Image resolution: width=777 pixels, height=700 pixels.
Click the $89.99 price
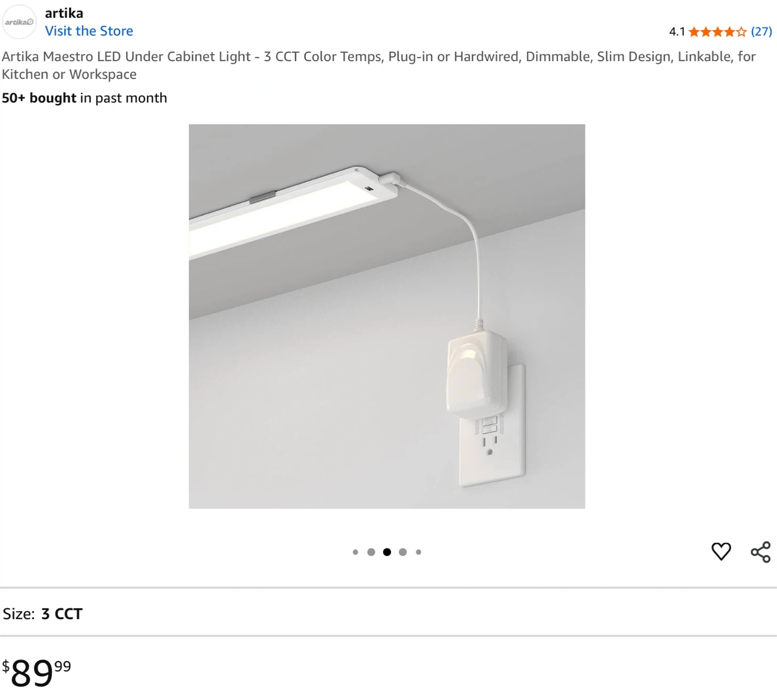point(37,672)
